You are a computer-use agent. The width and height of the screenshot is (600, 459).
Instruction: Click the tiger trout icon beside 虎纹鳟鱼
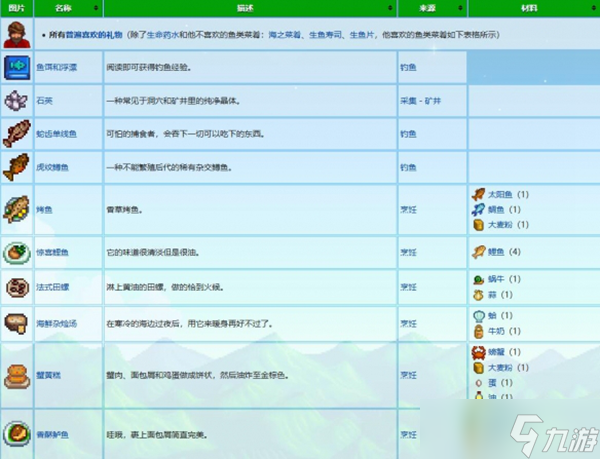coord(16,167)
